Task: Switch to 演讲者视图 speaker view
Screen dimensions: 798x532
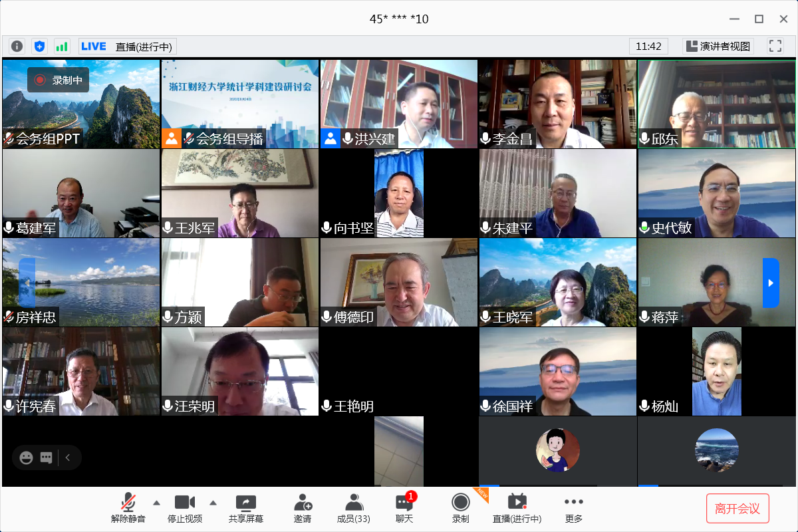Action: point(718,46)
